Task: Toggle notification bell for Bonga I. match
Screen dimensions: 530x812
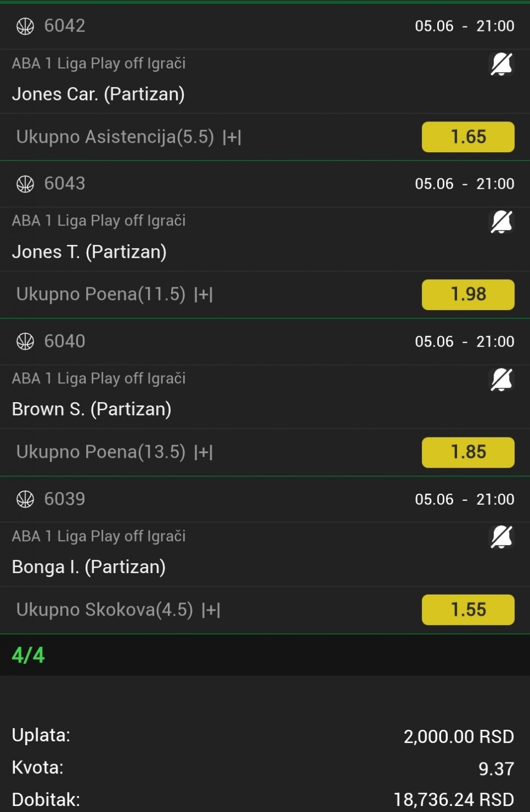Action: click(501, 537)
